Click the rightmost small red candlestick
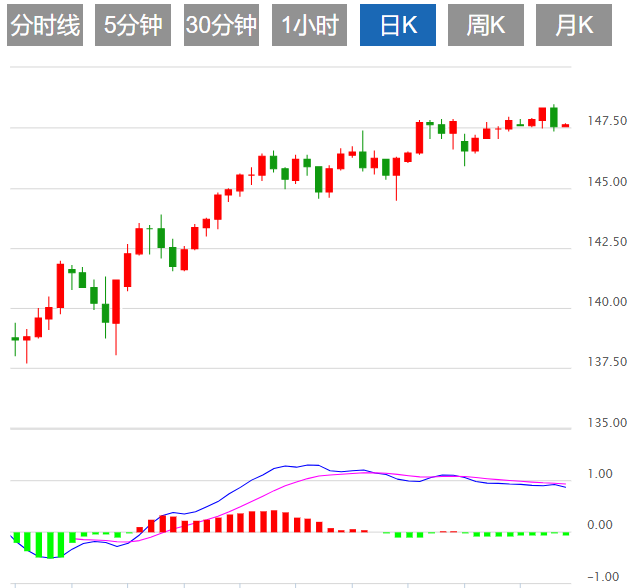Image resolution: width=632 pixels, height=588 pixels. [566, 125]
